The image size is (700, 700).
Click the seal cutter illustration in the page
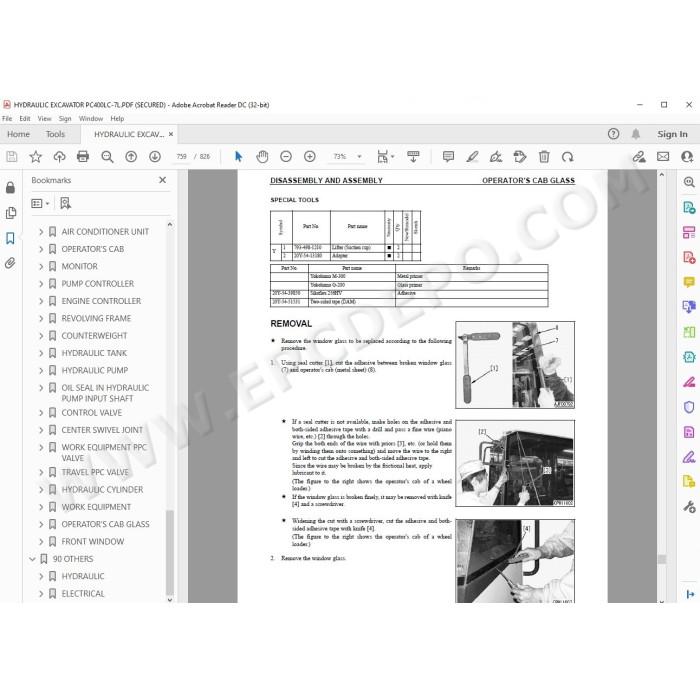[515, 365]
